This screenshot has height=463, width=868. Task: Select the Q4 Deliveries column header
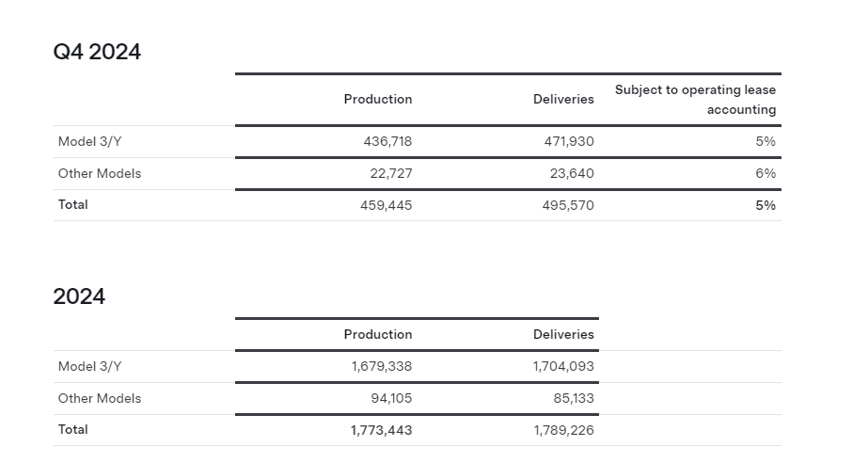(x=563, y=99)
